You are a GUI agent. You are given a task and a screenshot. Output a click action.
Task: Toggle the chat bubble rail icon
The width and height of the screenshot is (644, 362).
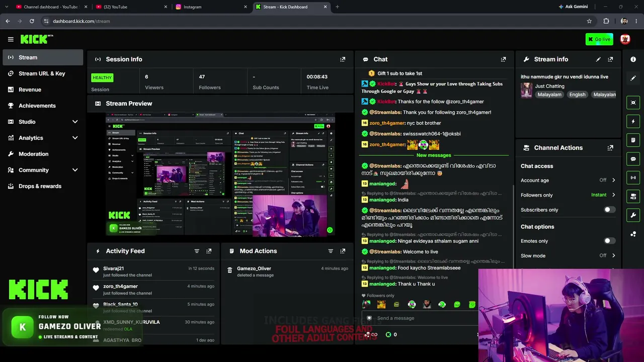(x=633, y=159)
